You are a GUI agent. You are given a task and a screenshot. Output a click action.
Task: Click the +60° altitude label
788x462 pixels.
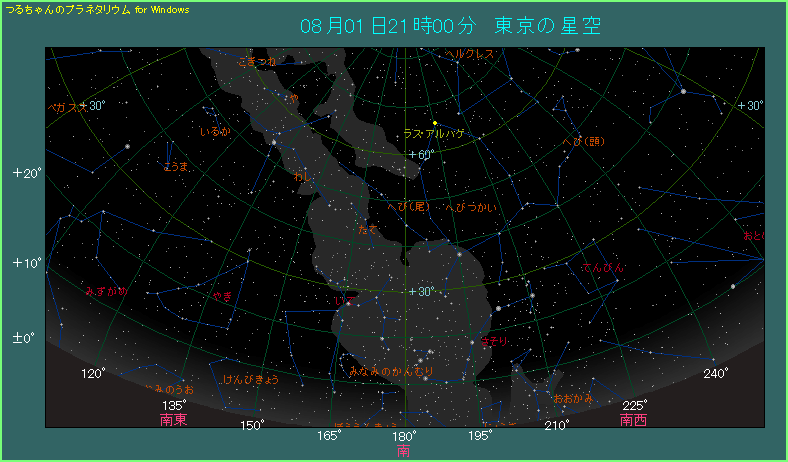click(419, 154)
